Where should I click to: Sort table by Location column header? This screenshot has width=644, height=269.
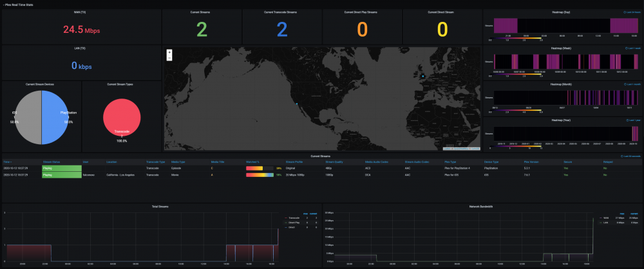[111, 162]
